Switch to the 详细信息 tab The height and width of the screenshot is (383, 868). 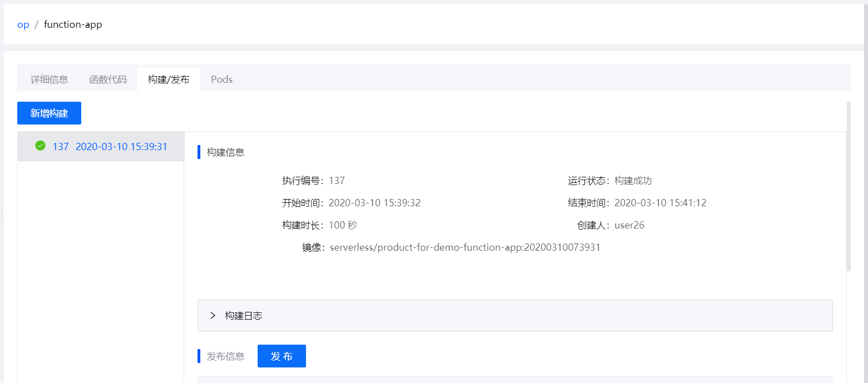click(x=49, y=79)
